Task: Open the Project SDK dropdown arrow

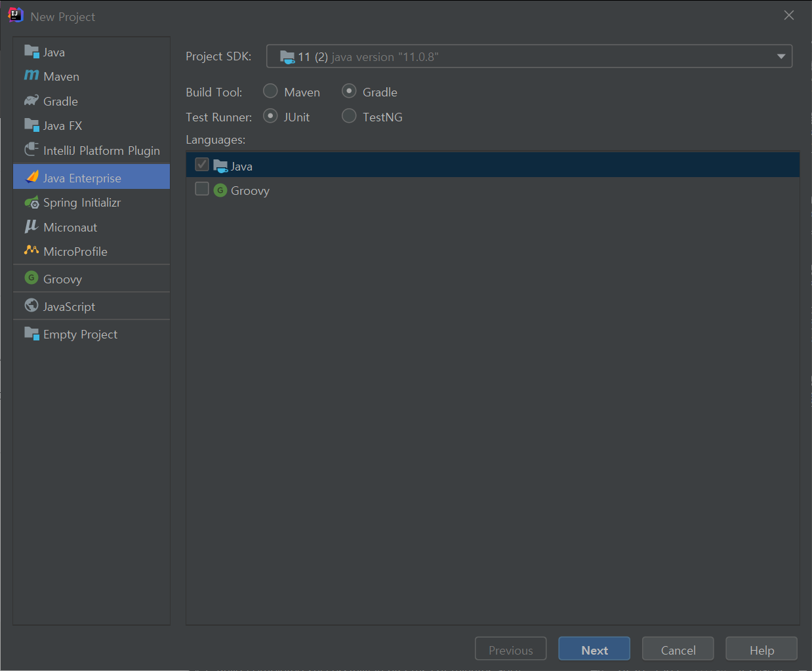Action: tap(781, 56)
